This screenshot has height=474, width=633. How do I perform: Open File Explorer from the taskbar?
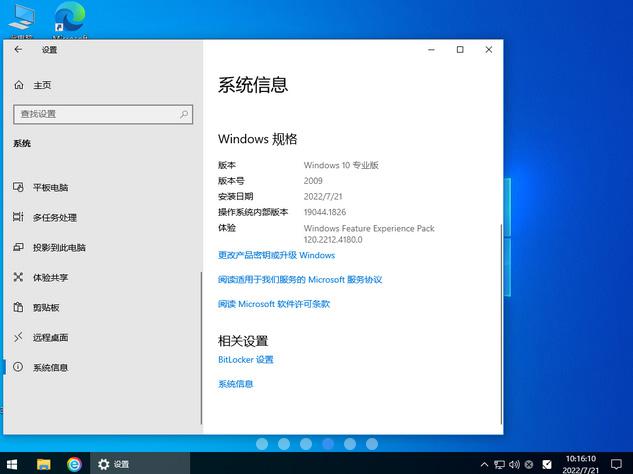[44, 464]
